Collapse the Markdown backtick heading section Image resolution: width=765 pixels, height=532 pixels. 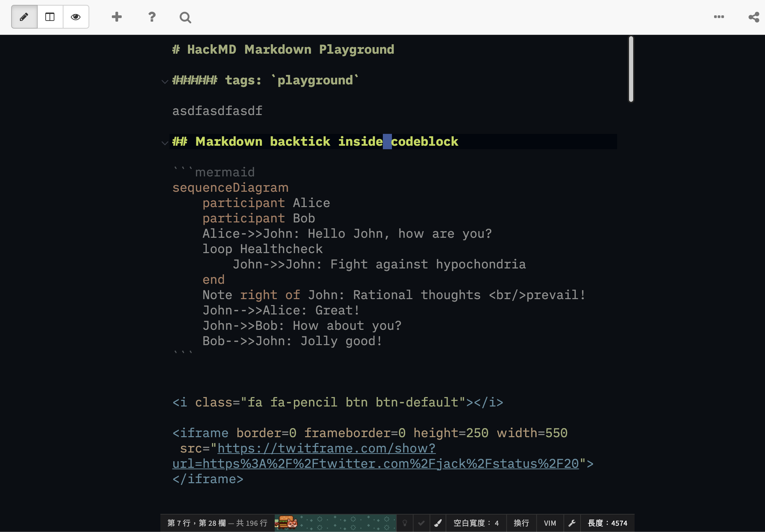[x=165, y=143]
